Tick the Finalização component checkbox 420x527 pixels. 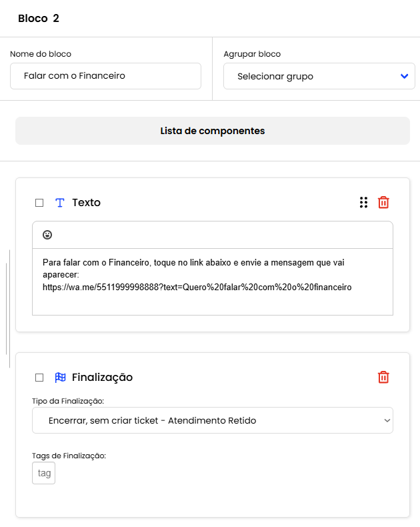[x=39, y=378]
